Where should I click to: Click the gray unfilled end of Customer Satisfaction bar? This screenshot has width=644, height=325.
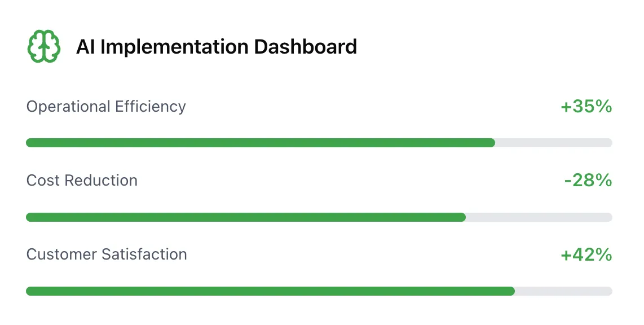563,291
